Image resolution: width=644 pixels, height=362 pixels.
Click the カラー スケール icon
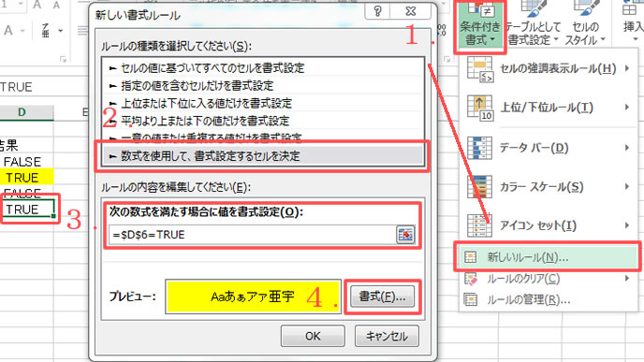[479, 186]
